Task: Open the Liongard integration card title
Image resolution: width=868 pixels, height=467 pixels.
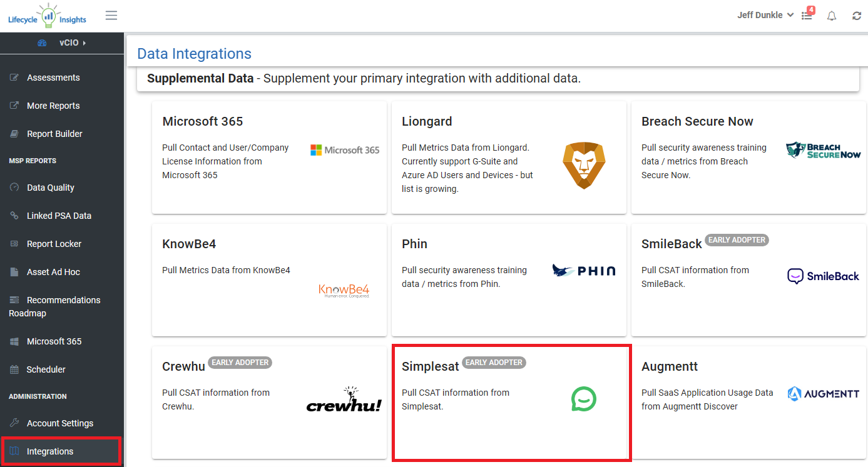Action: click(x=427, y=121)
